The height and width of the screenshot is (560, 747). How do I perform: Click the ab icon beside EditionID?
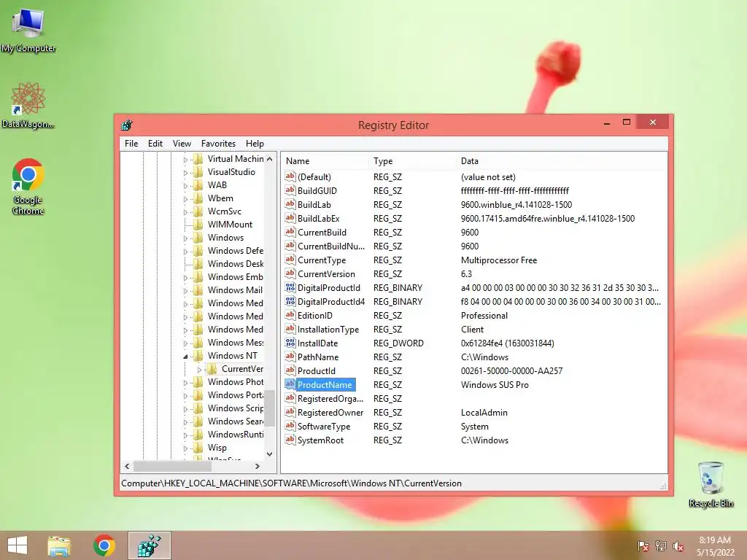tap(290, 315)
